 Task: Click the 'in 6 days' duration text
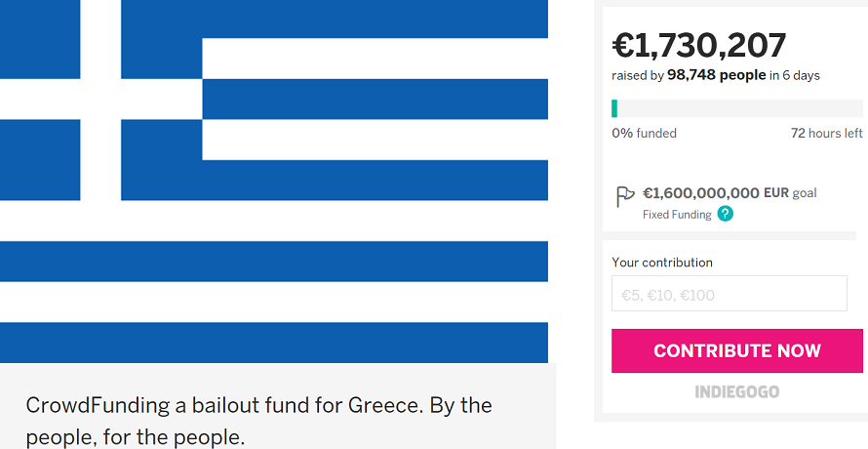[x=795, y=75]
